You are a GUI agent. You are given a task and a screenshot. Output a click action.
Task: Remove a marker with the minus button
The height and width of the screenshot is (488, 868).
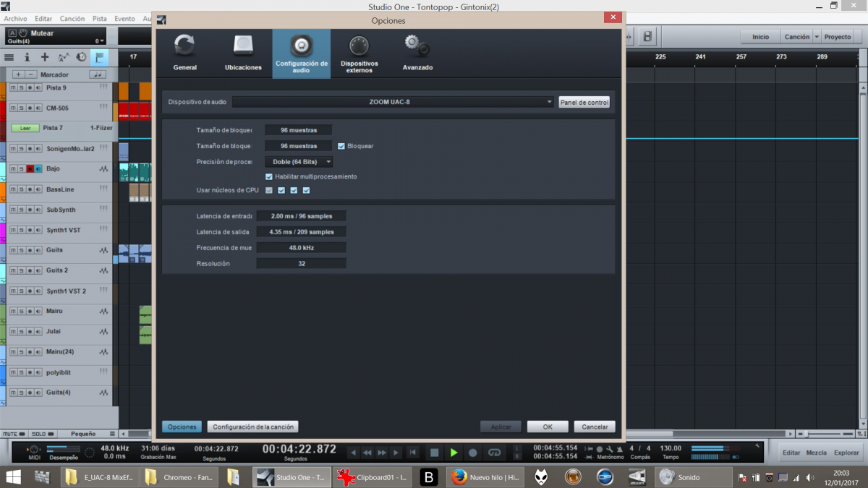pyautogui.click(x=31, y=74)
